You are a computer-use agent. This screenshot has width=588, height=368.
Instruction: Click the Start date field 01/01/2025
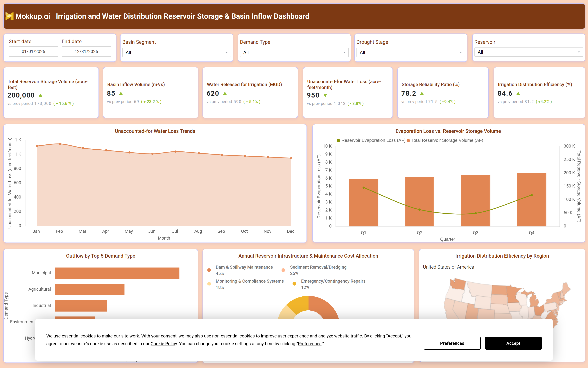33,51
